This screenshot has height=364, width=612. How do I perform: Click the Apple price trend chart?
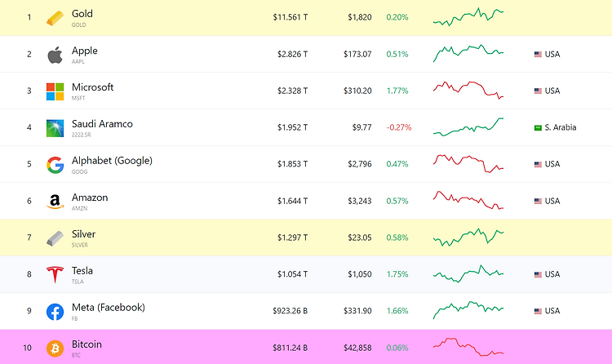(x=468, y=54)
